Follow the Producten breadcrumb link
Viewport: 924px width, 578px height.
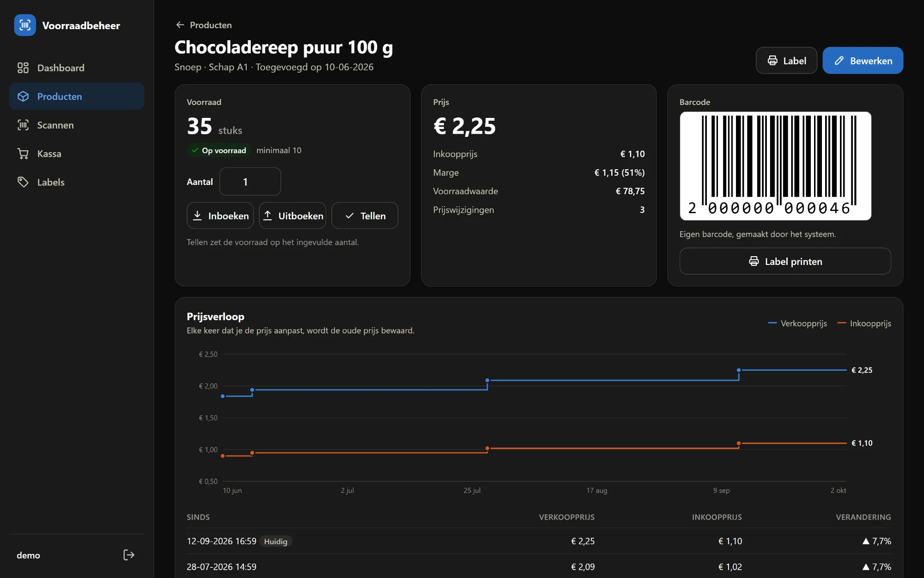pos(211,25)
